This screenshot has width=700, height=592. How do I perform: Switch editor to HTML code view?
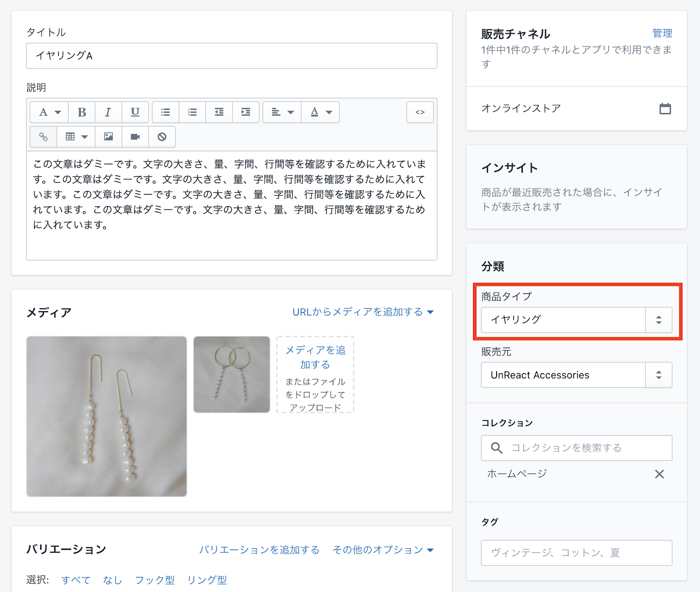[420, 113]
